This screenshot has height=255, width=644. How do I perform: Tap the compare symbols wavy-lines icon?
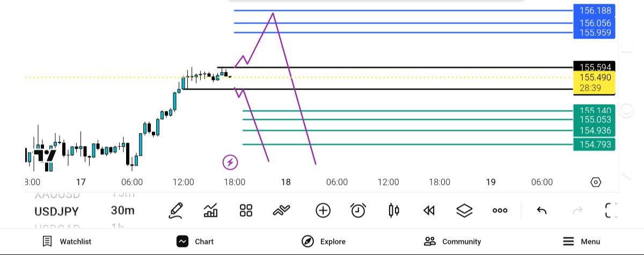[x=281, y=210]
